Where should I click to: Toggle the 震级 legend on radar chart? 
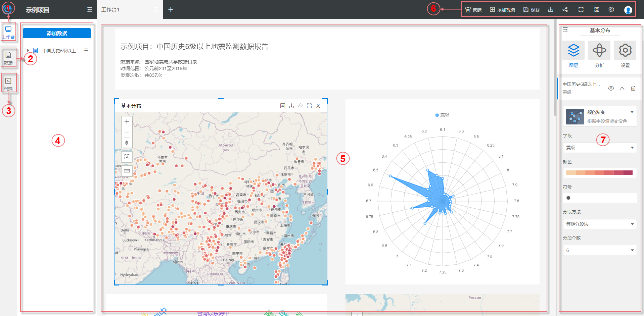tap(442, 115)
